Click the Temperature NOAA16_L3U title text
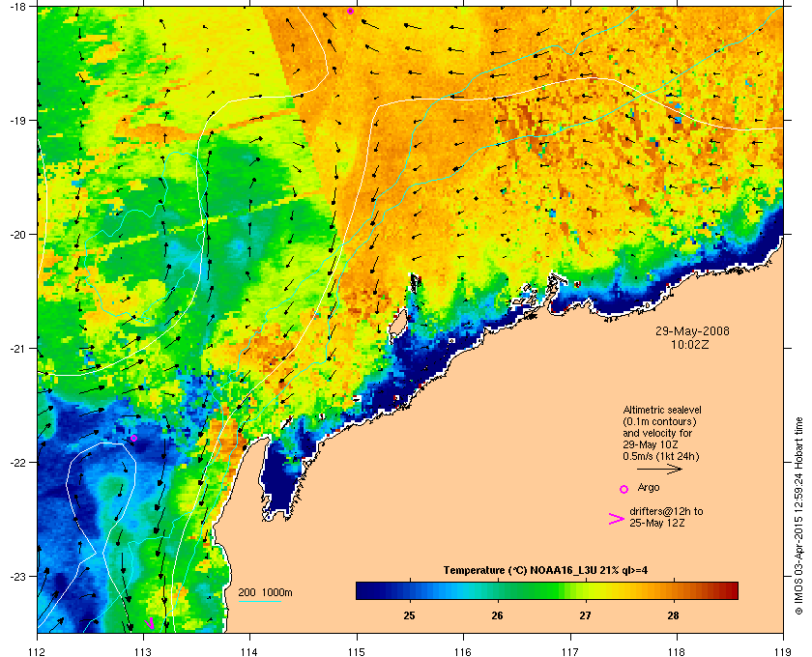 [x=545, y=571]
